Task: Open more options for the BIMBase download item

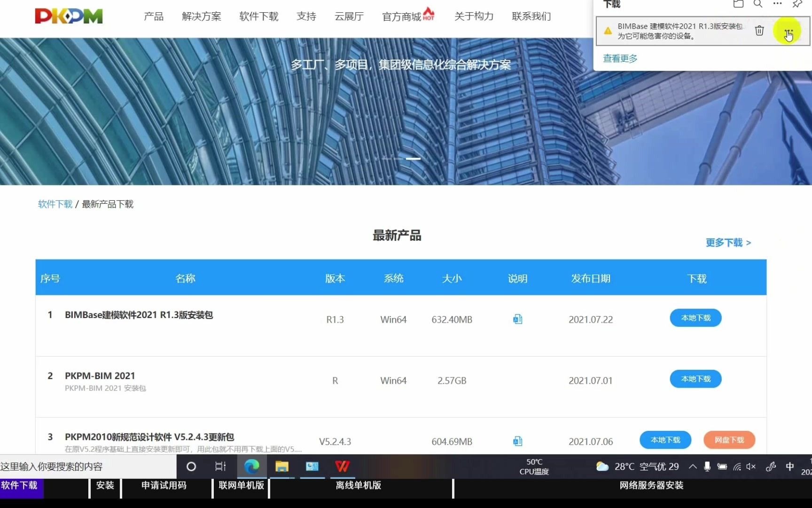Action: coord(789,31)
